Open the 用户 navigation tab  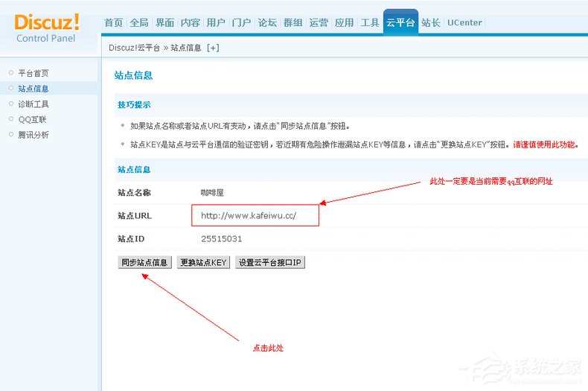point(216,22)
